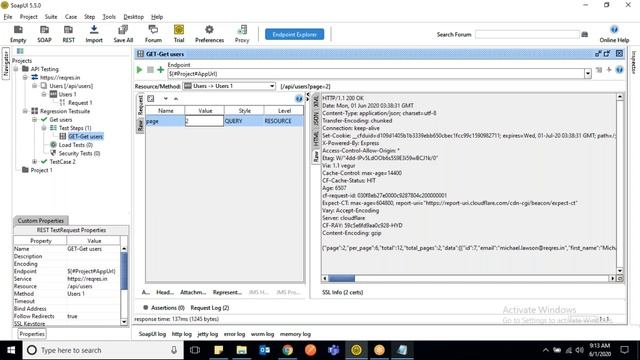Open the error log tab

234,334
